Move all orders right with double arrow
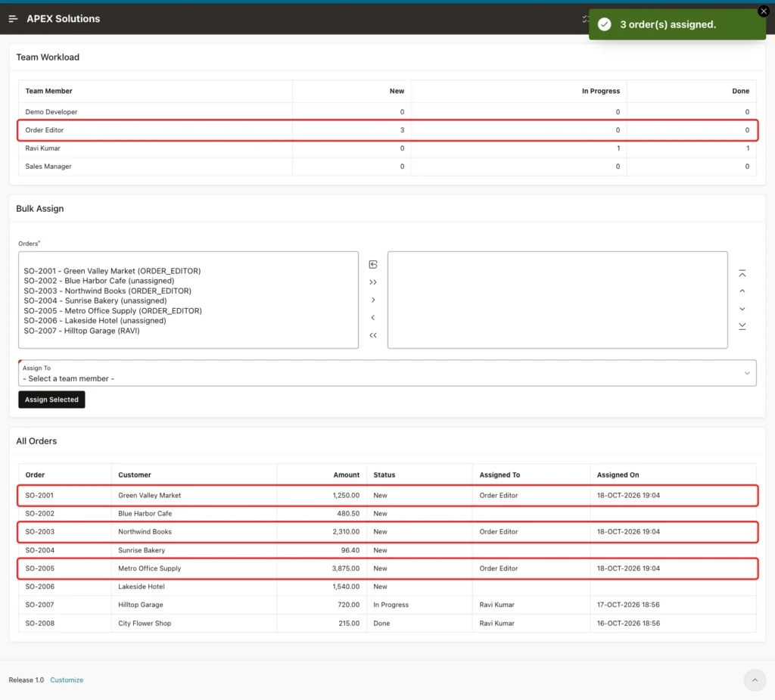Screen dimensions: 775x700 [x=373, y=282]
